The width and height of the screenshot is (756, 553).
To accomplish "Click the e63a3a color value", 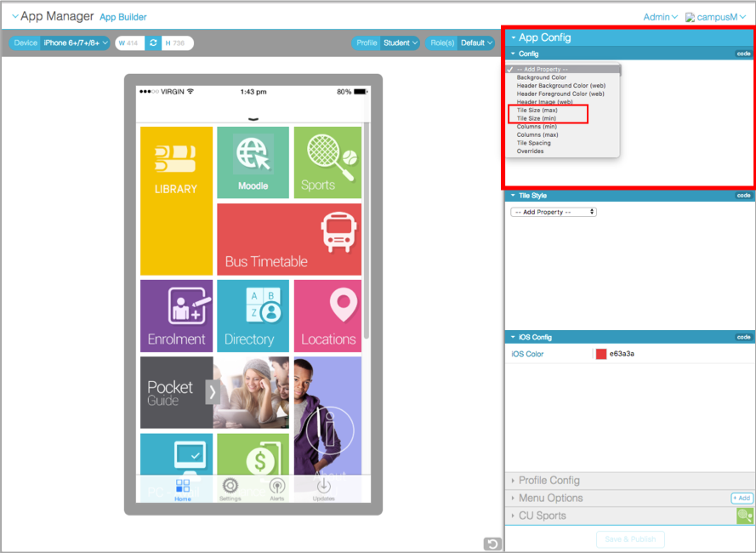I will click(622, 354).
